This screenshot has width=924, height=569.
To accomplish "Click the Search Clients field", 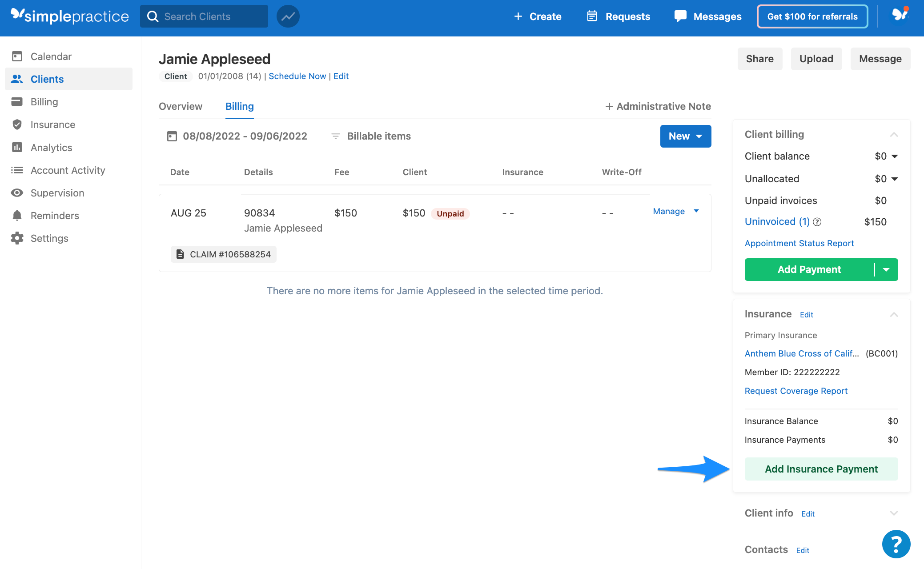I will (x=204, y=16).
